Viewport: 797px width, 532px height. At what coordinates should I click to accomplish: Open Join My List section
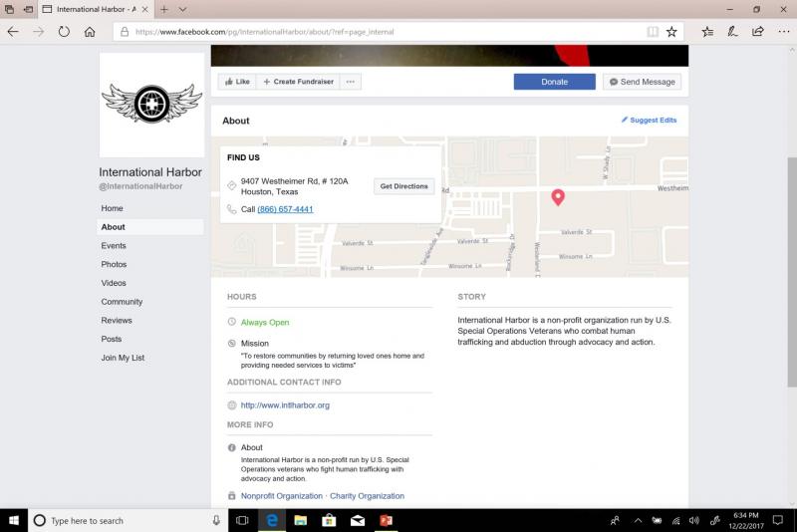pos(123,358)
